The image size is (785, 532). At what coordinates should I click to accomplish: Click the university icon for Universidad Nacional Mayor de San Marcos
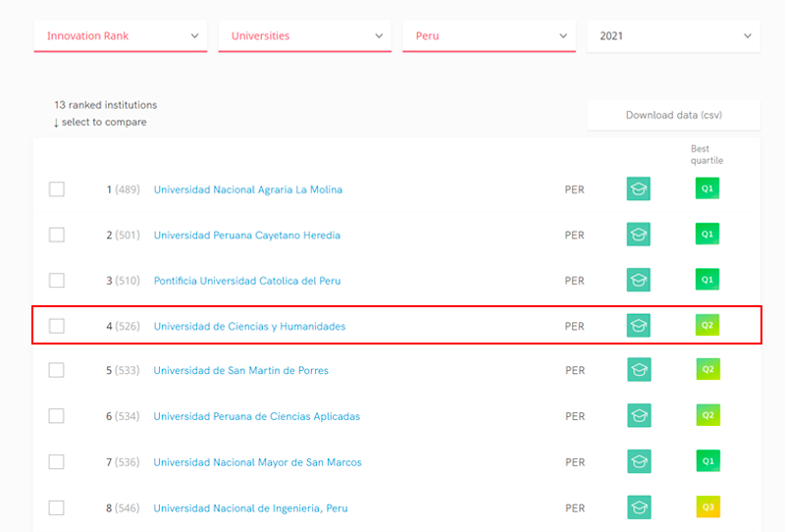(x=639, y=461)
